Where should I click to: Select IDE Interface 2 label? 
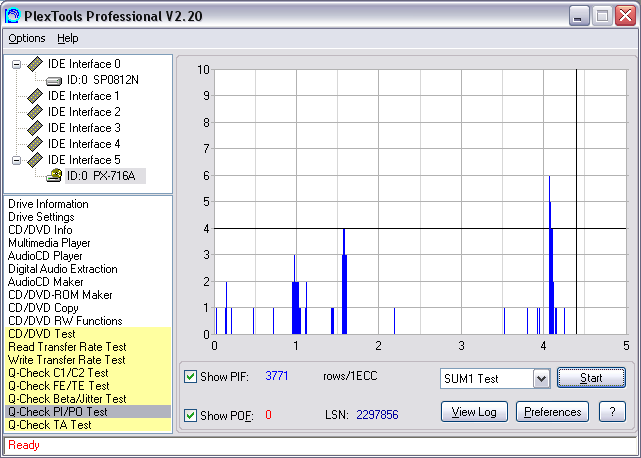(x=84, y=112)
